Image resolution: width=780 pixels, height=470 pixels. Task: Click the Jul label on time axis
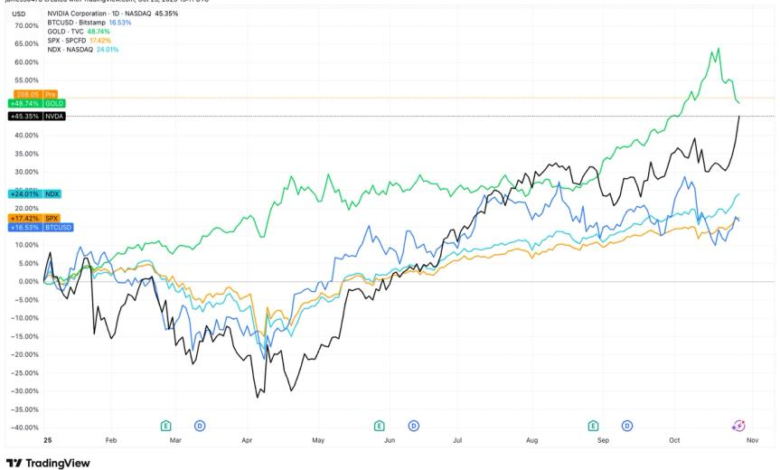461,440
